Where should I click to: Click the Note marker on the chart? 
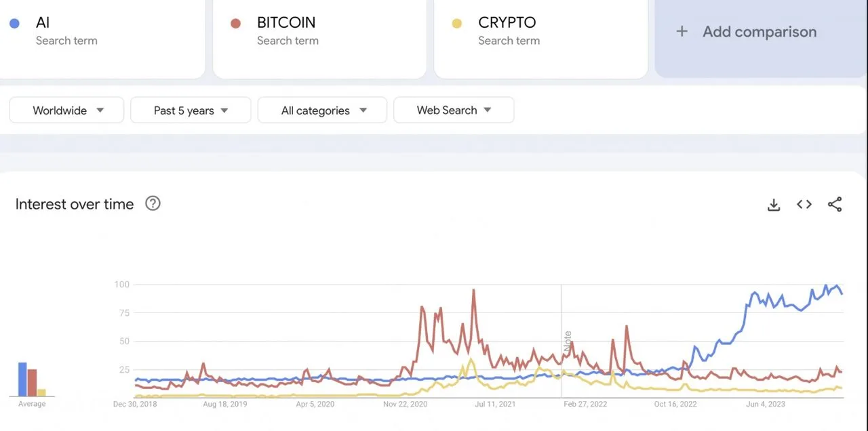tap(567, 339)
